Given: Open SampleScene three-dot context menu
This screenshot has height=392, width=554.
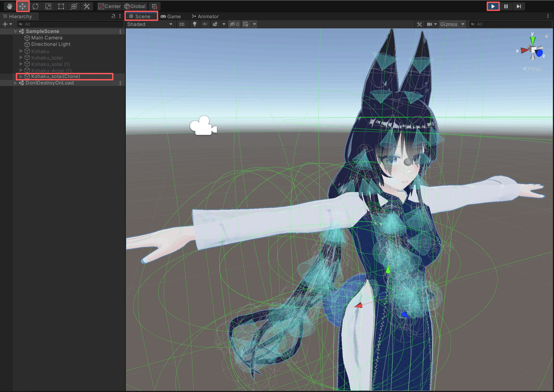Looking at the screenshot, I should coord(120,31).
